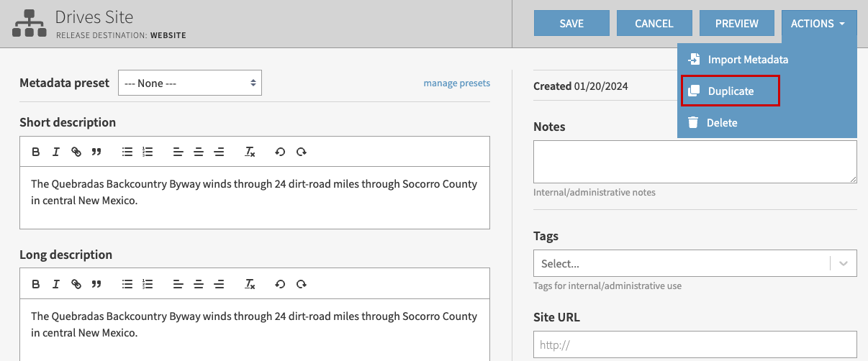Align center in Long description editor

click(199, 284)
